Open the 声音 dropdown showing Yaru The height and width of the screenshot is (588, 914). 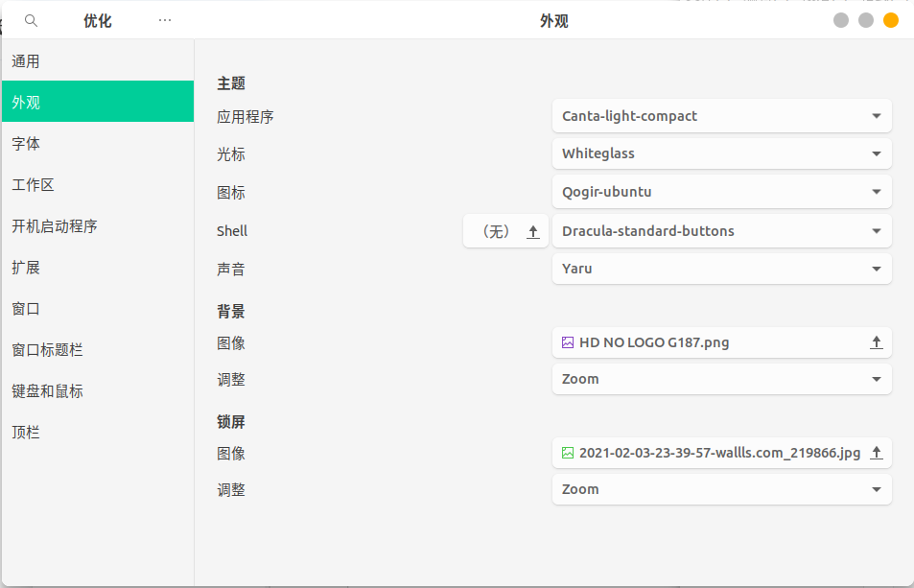[x=721, y=269]
